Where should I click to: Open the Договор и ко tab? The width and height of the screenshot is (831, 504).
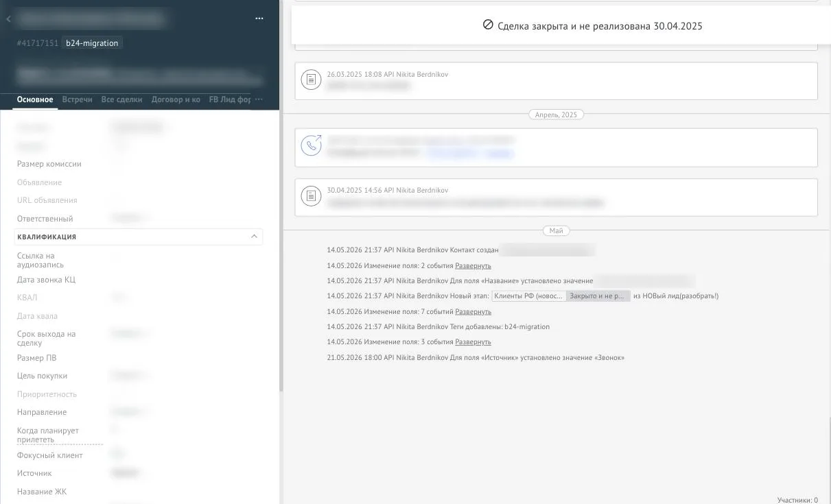tap(176, 99)
